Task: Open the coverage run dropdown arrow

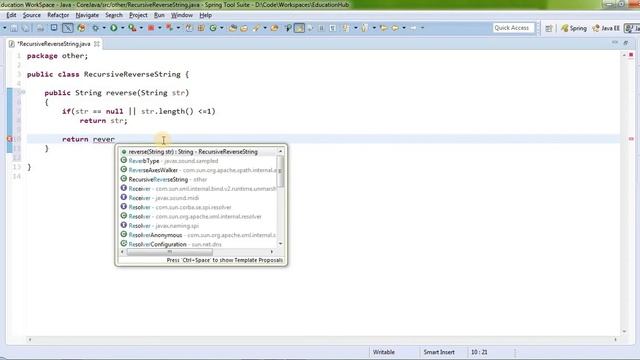Action: coord(141,28)
